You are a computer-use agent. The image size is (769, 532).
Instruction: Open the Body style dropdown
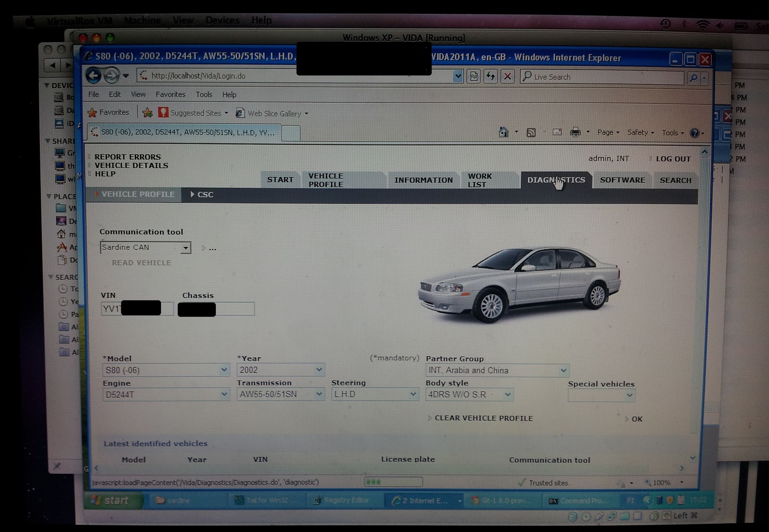pos(470,395)
